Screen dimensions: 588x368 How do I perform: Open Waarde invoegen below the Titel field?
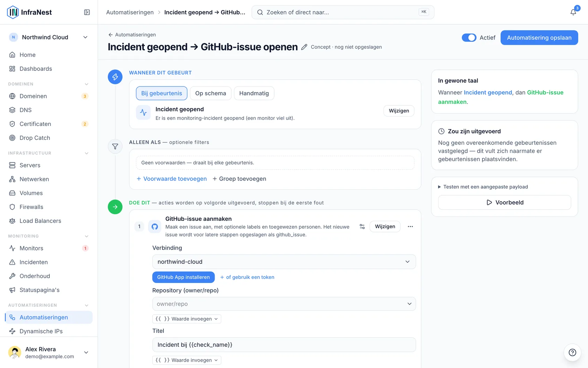point(187,360)
